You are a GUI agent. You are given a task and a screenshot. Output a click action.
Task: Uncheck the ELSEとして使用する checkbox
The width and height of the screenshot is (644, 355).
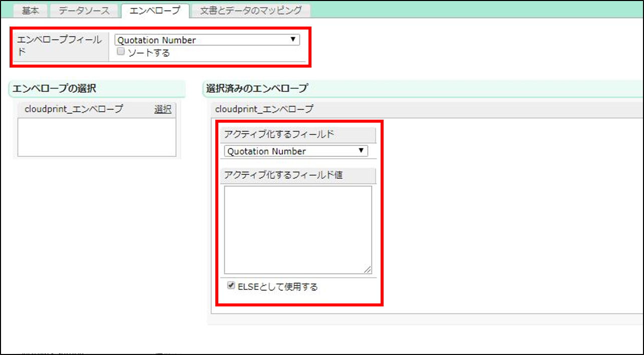231,286
